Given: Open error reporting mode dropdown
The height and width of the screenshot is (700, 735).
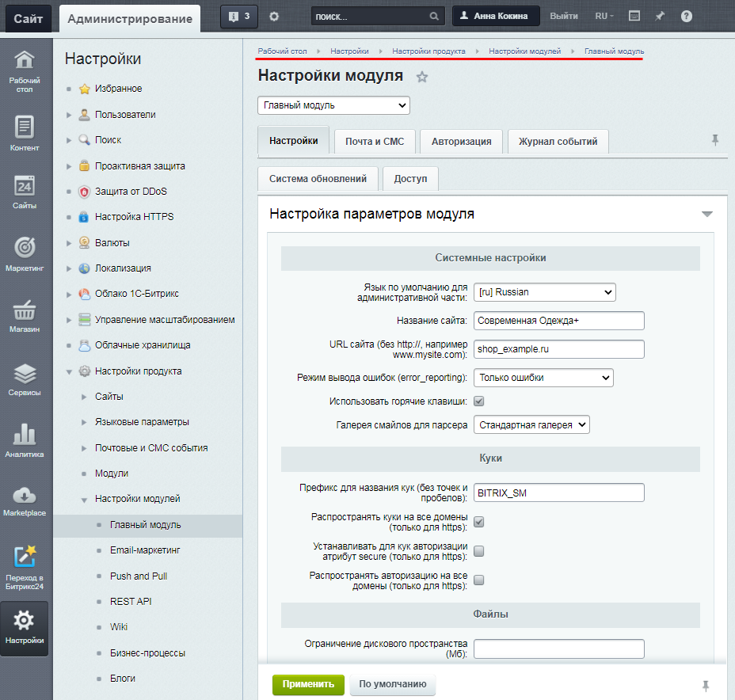Looking at the screenshot, I should [543, 378].
